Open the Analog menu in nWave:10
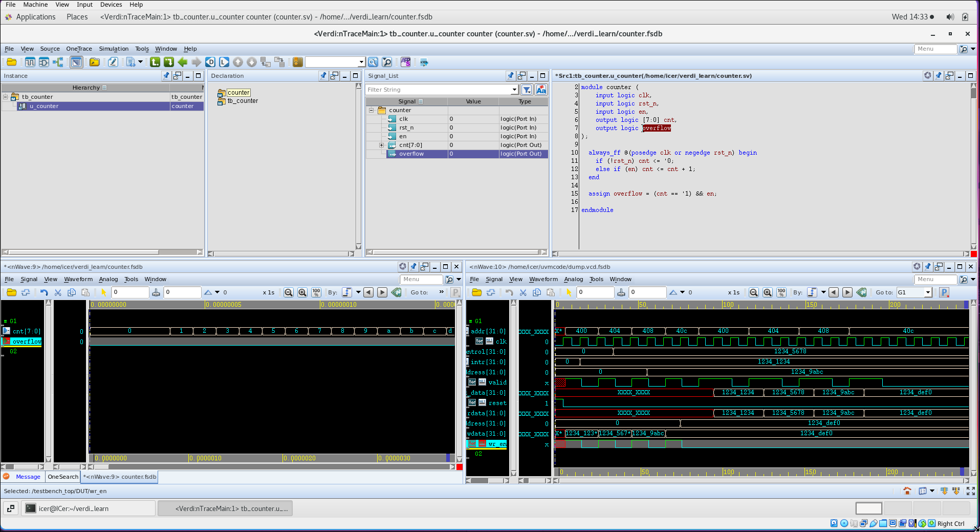Screen dimensions: 980x532 point(574,279)
